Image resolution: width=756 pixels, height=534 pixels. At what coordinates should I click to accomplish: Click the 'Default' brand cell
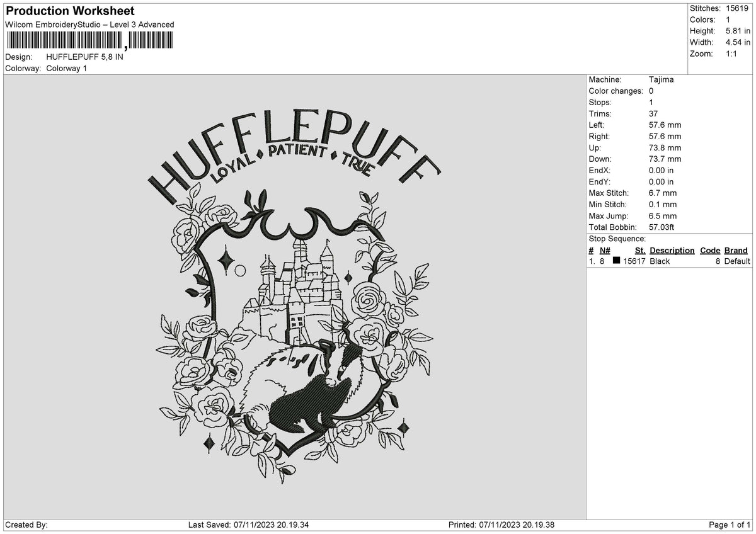point(737,261)
